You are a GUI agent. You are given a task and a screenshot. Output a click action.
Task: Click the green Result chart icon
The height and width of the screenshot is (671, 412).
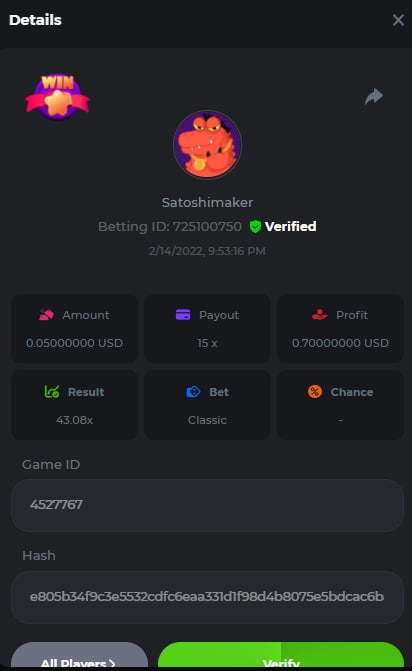click(52, 392)
